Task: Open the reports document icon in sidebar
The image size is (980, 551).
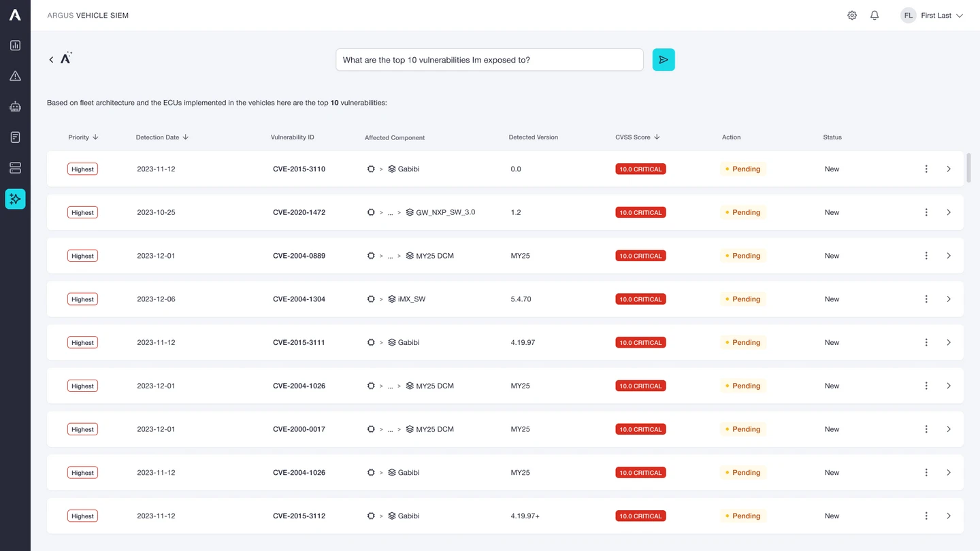Action: coord(15,137)
